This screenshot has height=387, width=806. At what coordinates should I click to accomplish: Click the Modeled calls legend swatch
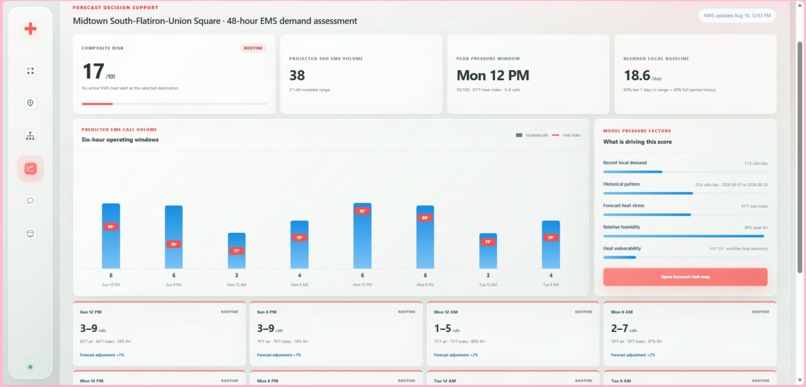[519, 135]
